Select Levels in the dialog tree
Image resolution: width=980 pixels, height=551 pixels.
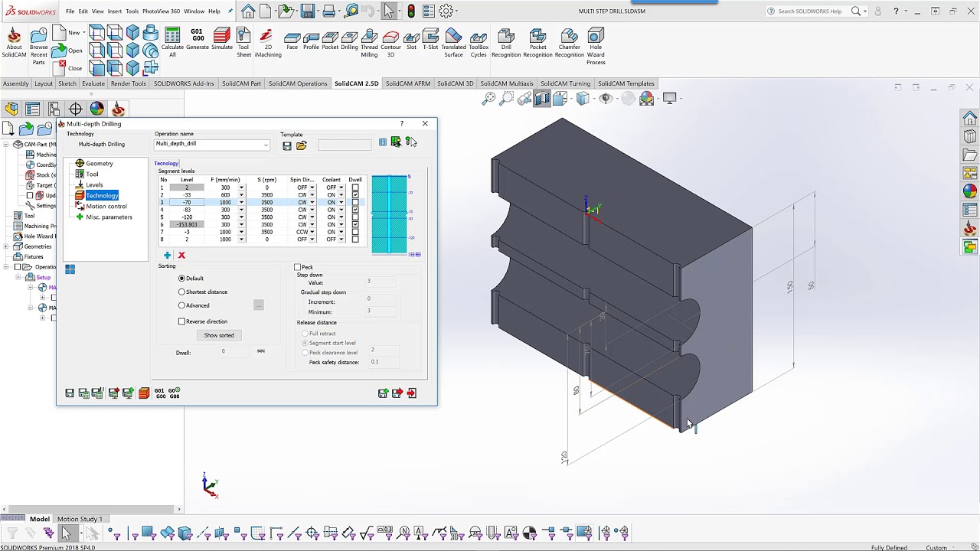point(94,184)
